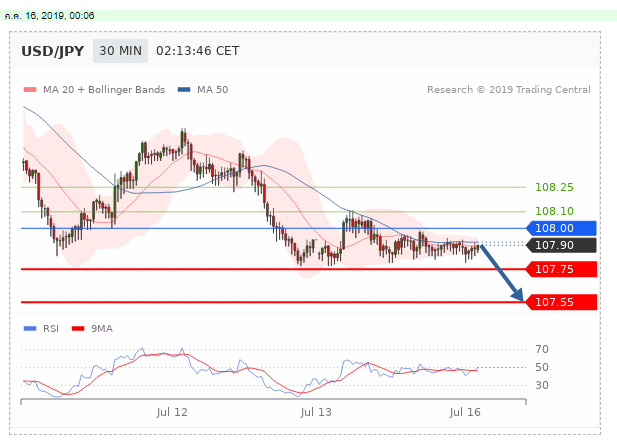The height and width of the screenshot is (441, 617).
Task: Click the MA 50 blue legend swatch
Action: pos(184,90)
